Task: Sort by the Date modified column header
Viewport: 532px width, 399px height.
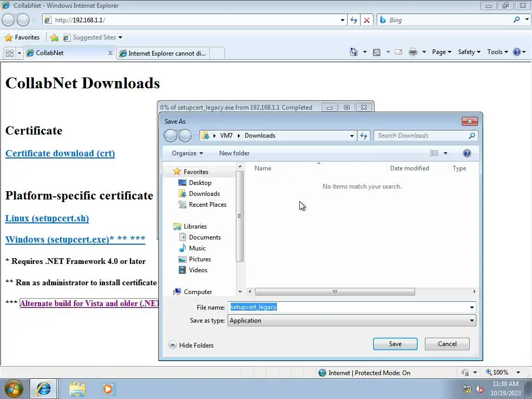Action: (409, 168)
